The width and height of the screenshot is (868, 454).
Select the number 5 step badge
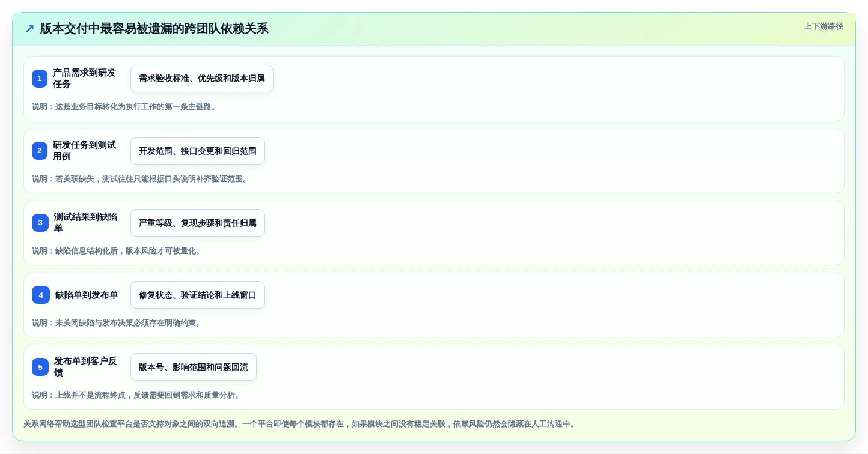point(40,367)
